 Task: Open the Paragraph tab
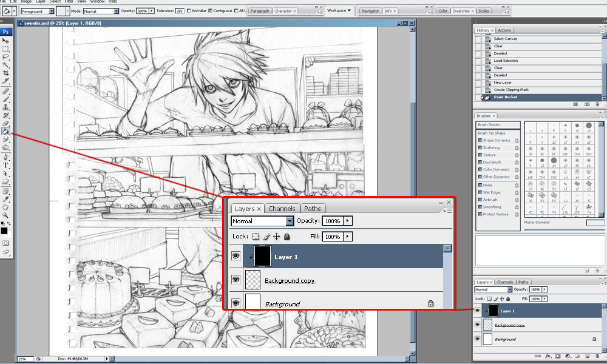tap(259, 11)
